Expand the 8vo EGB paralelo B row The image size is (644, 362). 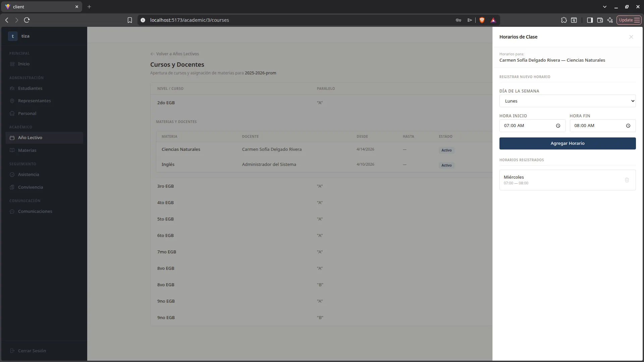[321, 285]
